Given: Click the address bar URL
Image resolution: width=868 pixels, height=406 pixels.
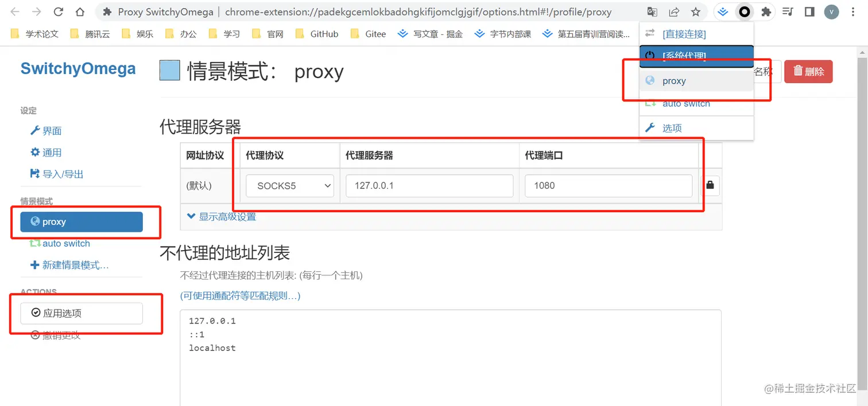Looking at the screenshot, I should pos(418,11).
